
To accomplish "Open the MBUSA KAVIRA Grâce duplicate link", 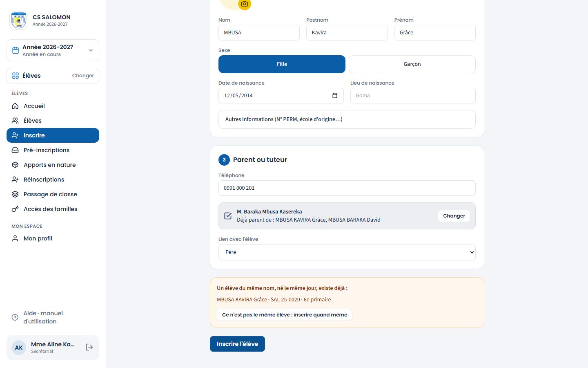I will click(x=242, y=300).
